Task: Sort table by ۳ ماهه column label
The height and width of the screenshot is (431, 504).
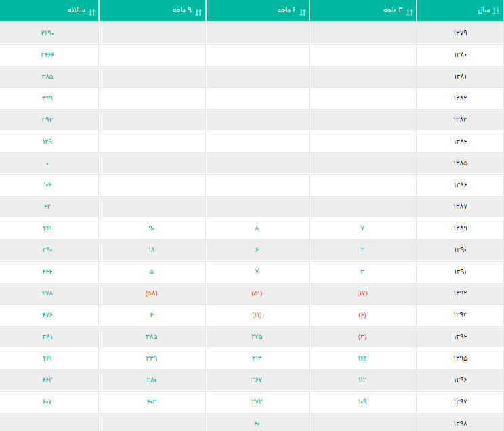Action: [393, 10]
